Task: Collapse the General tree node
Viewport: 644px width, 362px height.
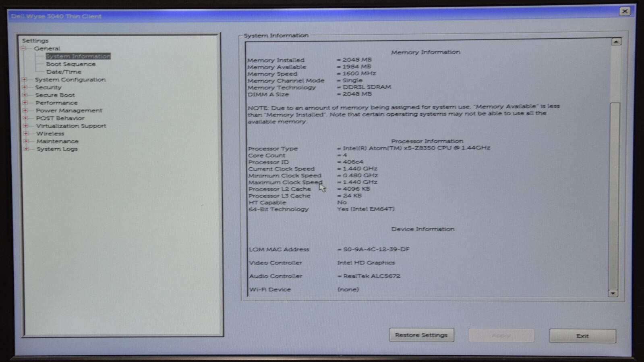Action: pos(23,48)
